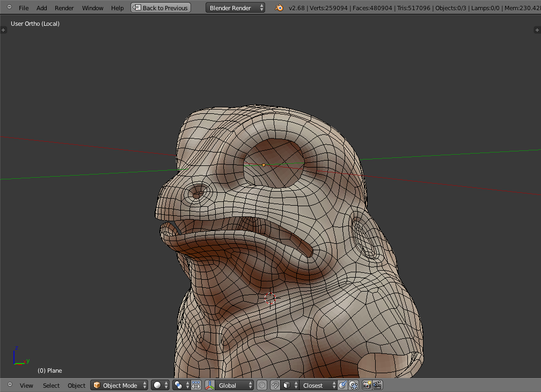
Task: Open the Render menu
Action: [64, 8]
